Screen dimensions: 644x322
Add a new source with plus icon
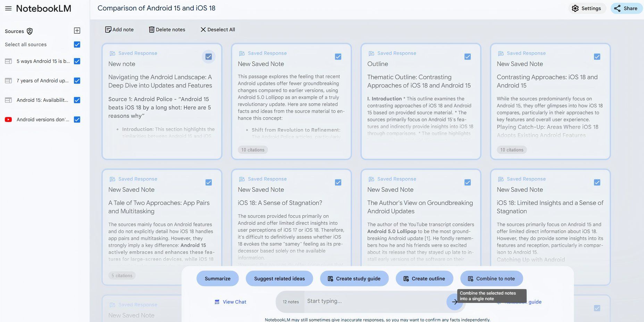tap(77, 31)
